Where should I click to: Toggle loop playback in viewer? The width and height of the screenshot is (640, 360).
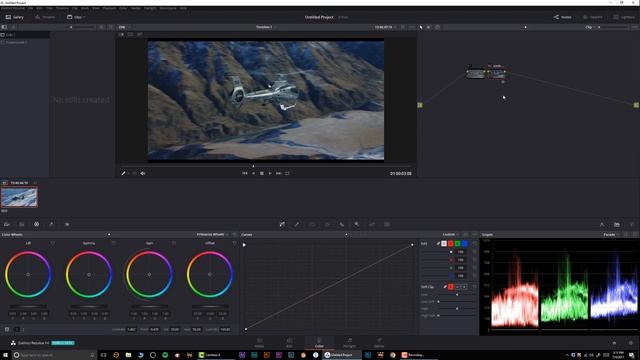pyautogui.click(x=287, y=173)
